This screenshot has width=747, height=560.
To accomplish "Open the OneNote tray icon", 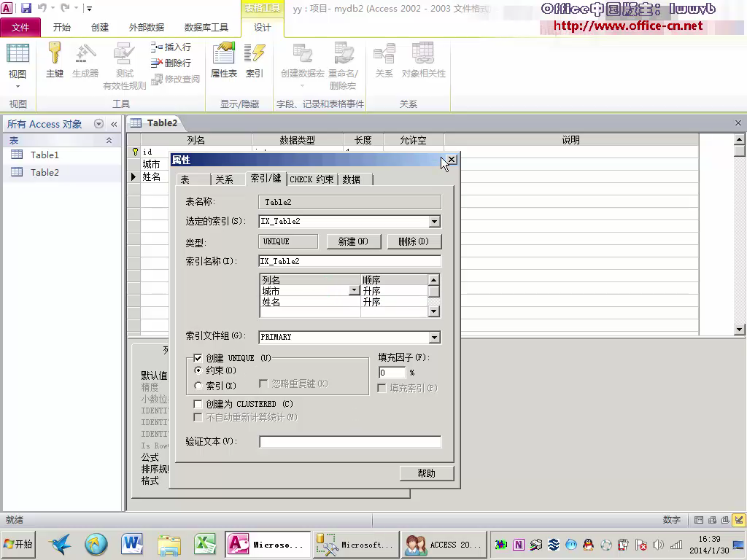I will coord(519,545).
